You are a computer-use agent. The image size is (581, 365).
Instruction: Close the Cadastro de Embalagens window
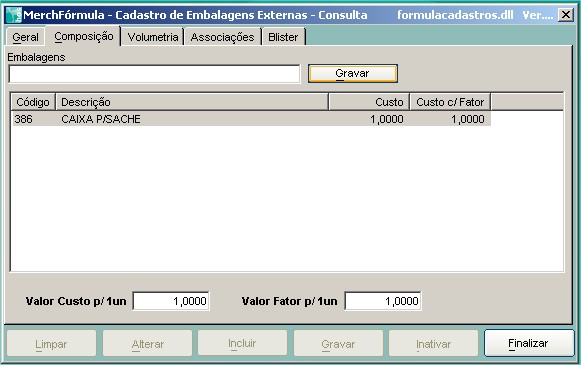pyautogui.click(x=566, y=15)
